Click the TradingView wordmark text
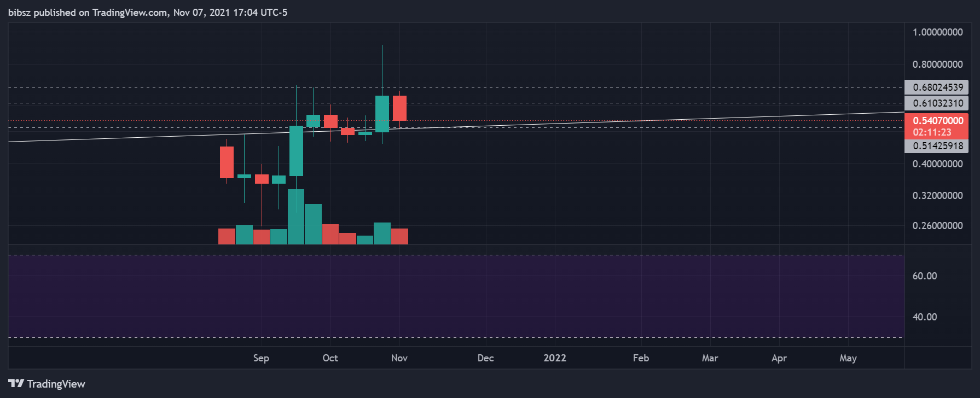The height and width of the screenshot is (398, 980). [56, 384]
